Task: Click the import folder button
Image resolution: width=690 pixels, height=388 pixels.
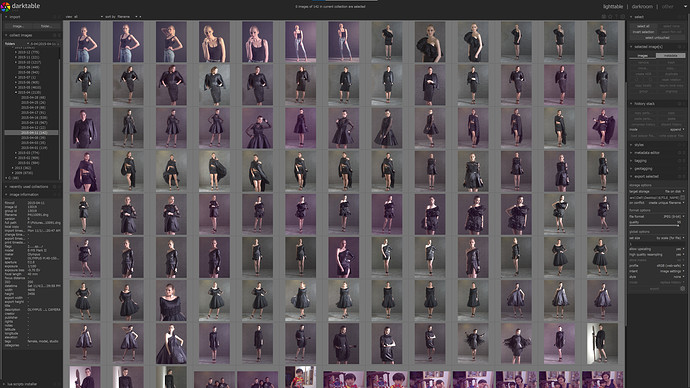Action: [x=46, y=26]
